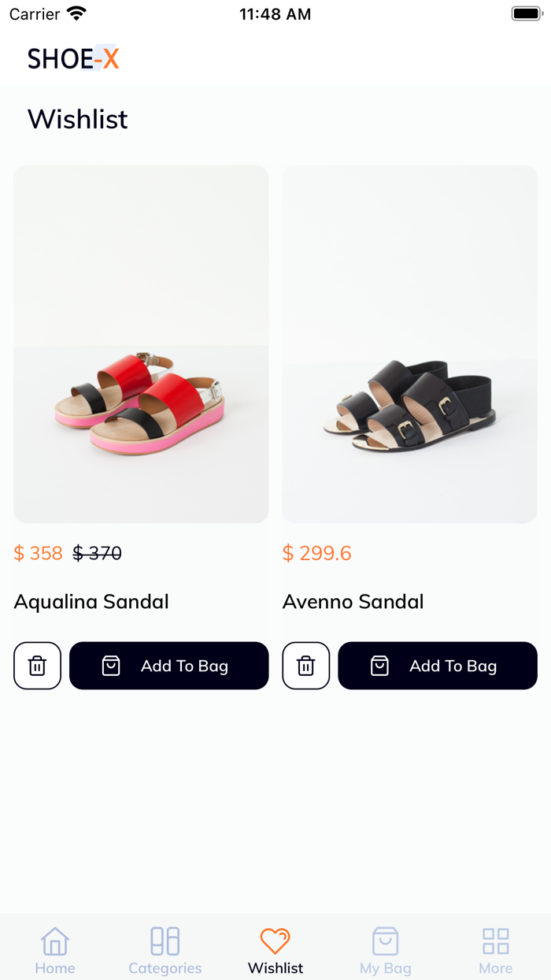Tap the bag icon inside Aqualina's Add To Bag
Screen dimensions: 551x980
pyautogui.click(x=111, y=665)
